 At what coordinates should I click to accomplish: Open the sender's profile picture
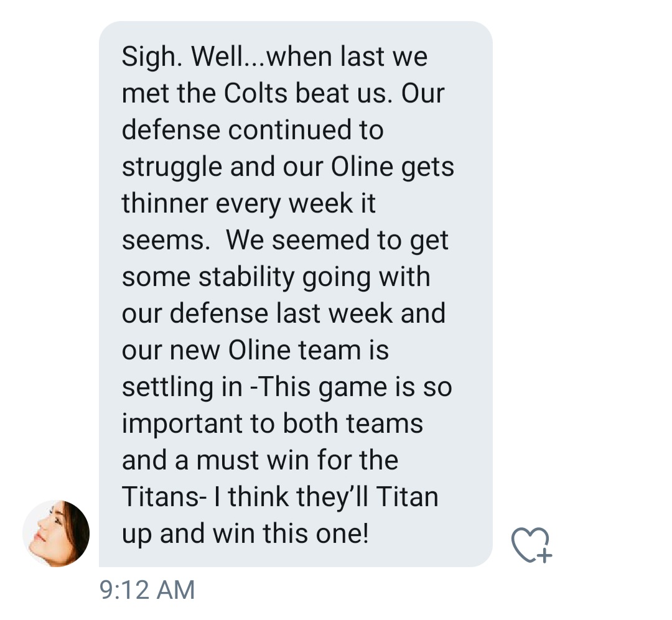point(56,534)
